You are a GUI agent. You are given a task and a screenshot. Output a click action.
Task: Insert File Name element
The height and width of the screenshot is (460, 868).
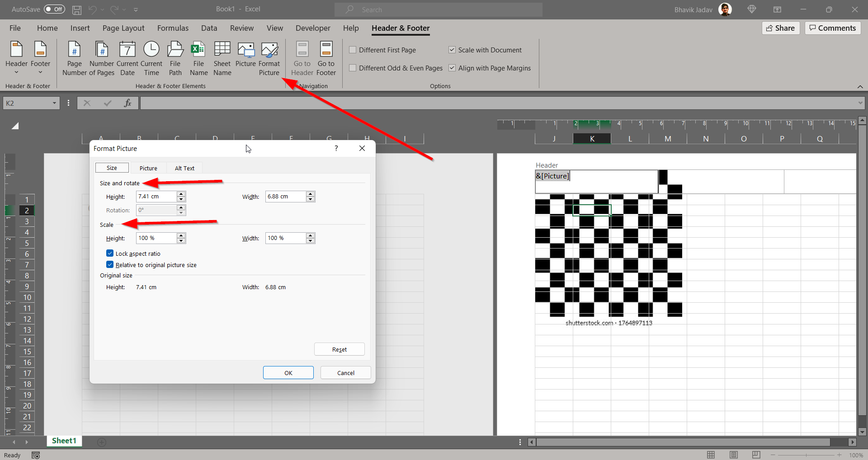click(198, 58)
